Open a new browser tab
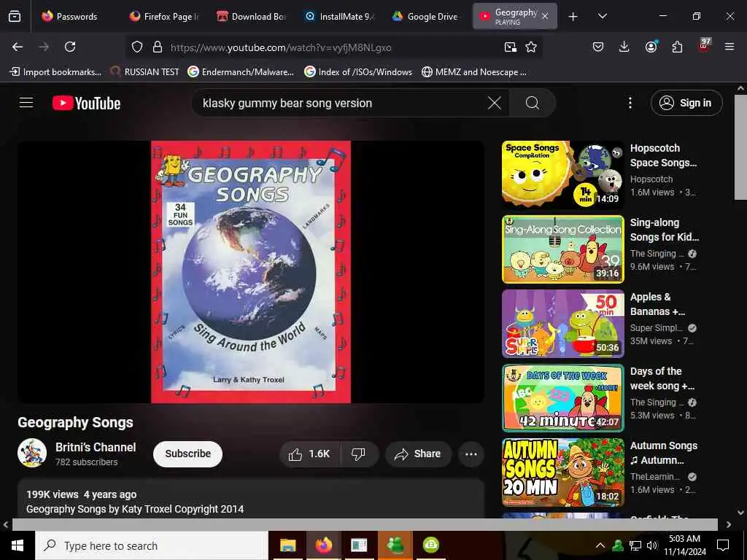Screen dimensions: 747x560 [x=573, y=17]
